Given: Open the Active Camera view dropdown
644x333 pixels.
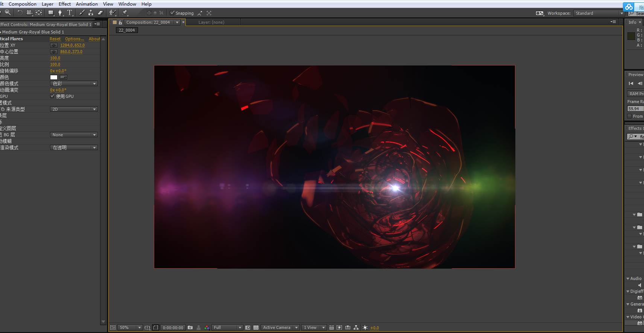Looking at the screenshot, I should click(280, 328).
